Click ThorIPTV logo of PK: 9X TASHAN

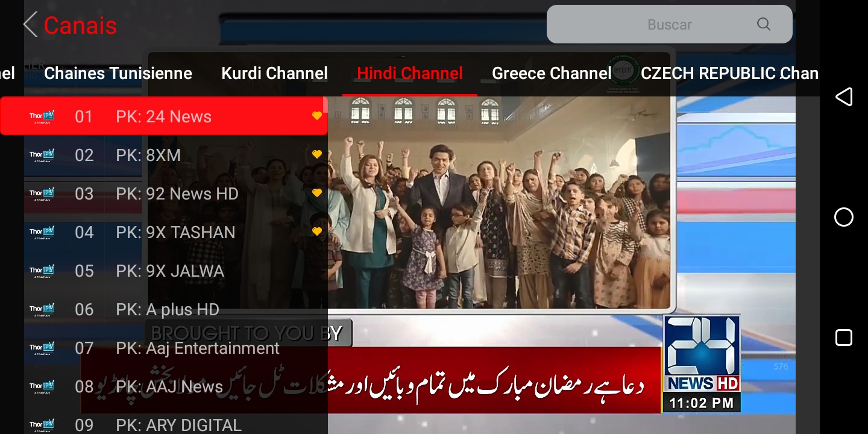coord(42,232)
